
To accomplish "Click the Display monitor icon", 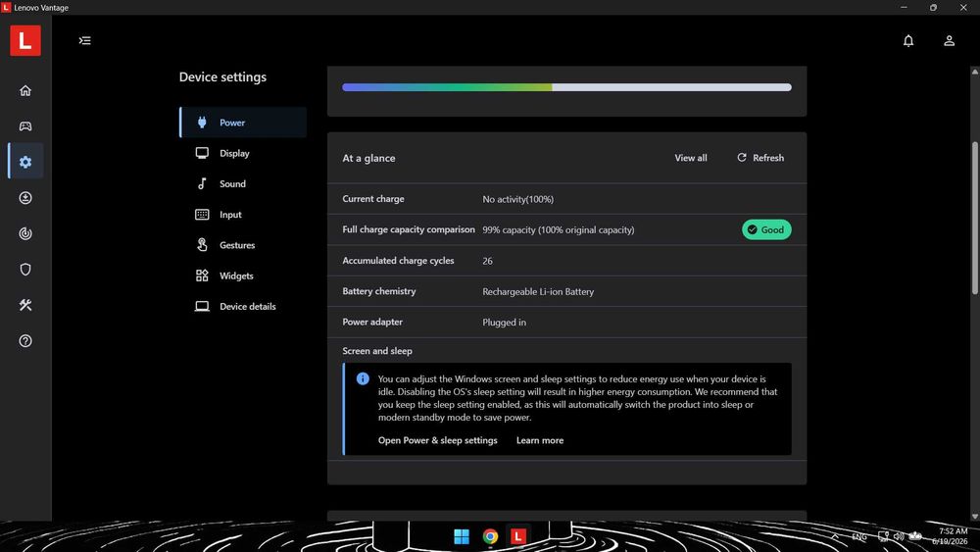I will 202,153.
